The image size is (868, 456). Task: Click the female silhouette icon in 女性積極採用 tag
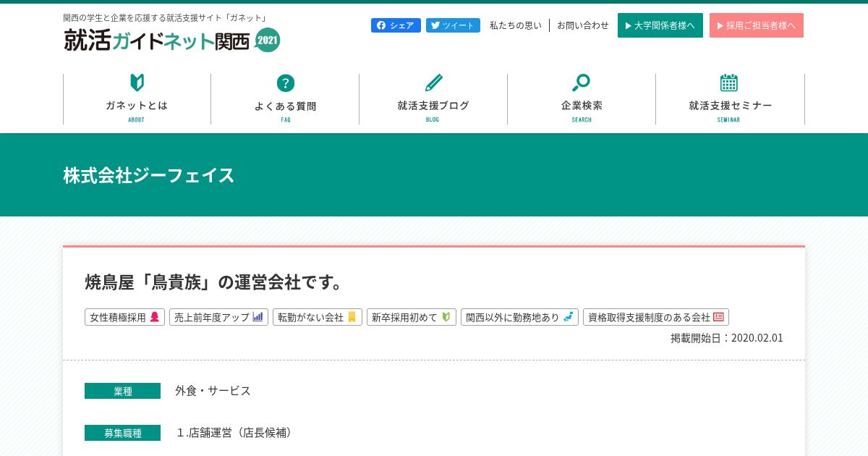(x=154, y=317)
